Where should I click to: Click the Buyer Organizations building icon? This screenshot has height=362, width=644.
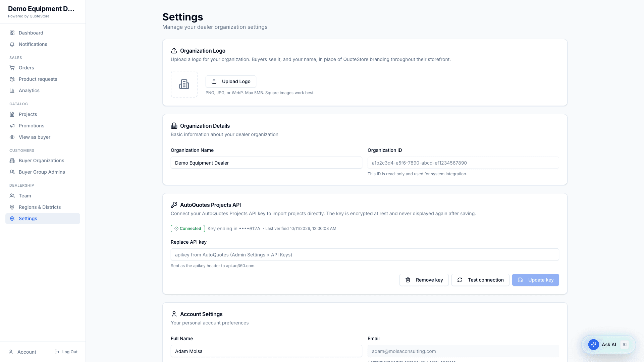coord(12,161)
